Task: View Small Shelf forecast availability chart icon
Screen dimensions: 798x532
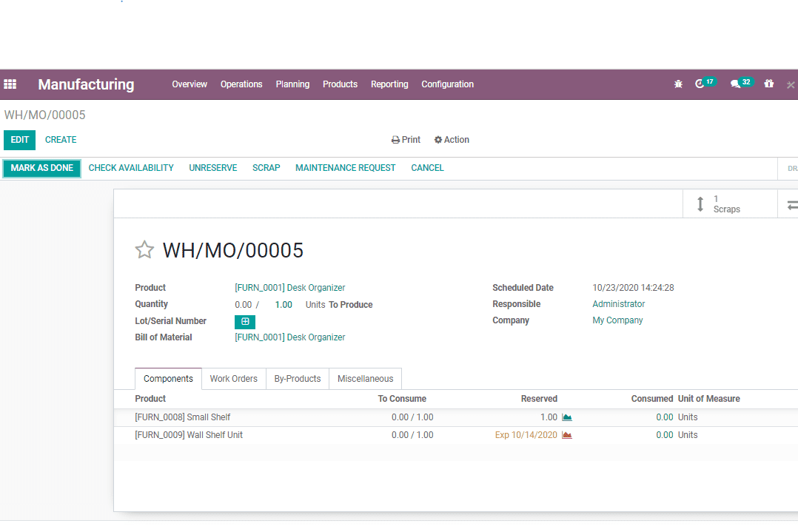Action: tap(566, 417)
